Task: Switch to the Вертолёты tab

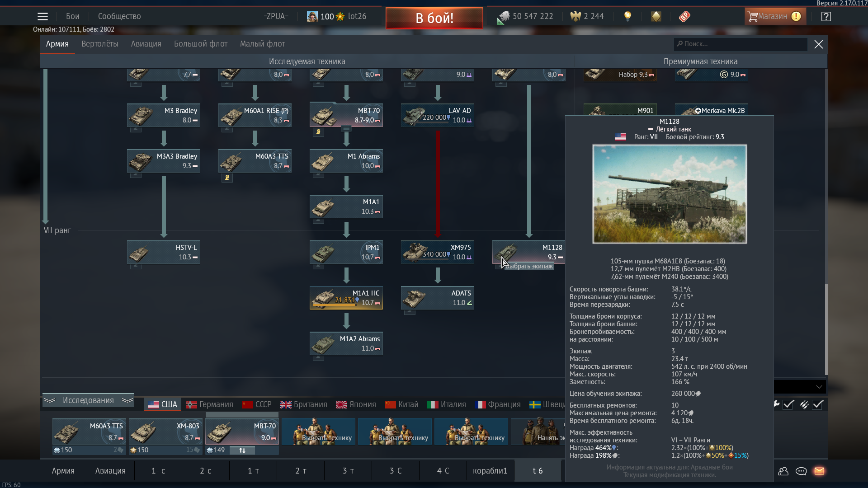Action: tap(100, 44)
